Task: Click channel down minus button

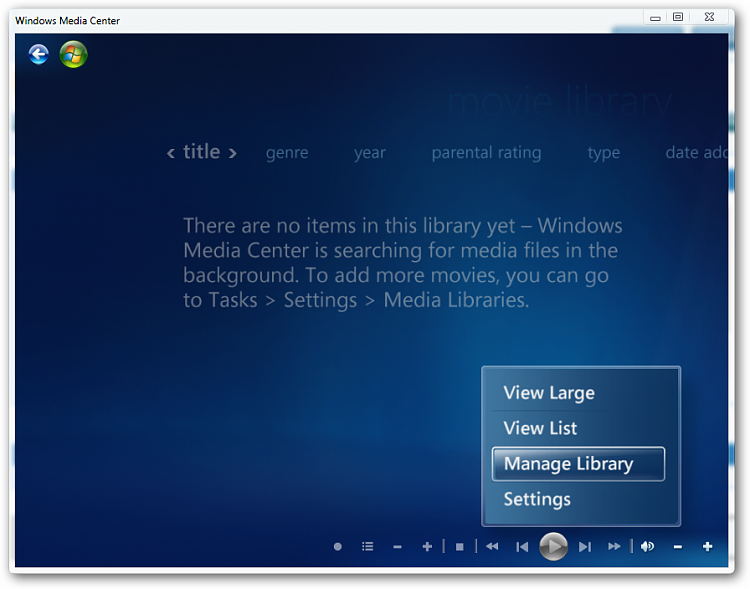Action: (397, 547)
